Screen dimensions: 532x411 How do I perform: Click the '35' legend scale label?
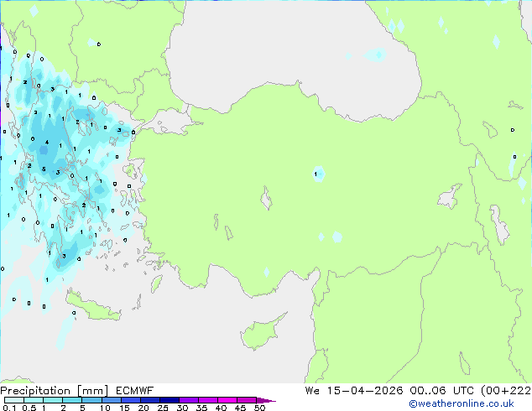click(201, 408)
